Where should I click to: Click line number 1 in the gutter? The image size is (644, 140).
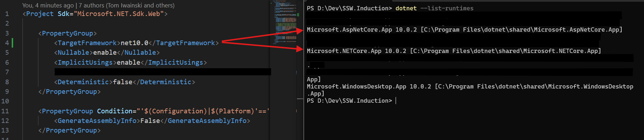(7, 14)
